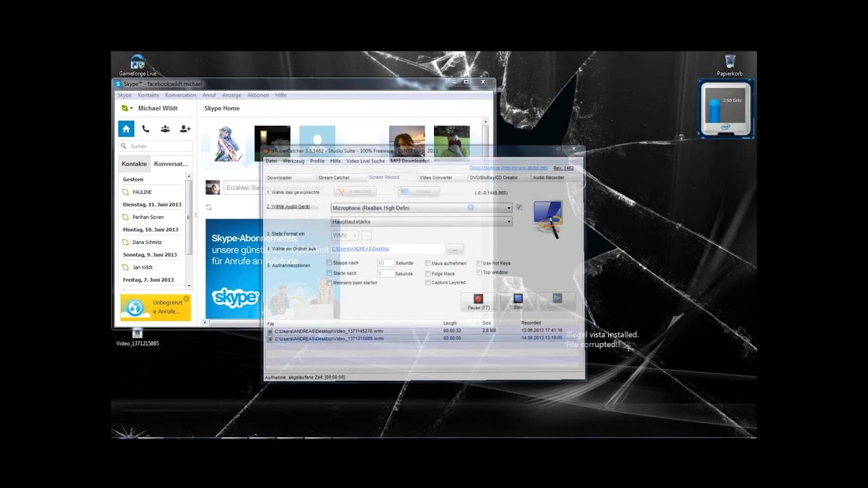Select Video_1371215885 desktop file icon
Screen dimensions: 868x488
[x=138, y=337]
